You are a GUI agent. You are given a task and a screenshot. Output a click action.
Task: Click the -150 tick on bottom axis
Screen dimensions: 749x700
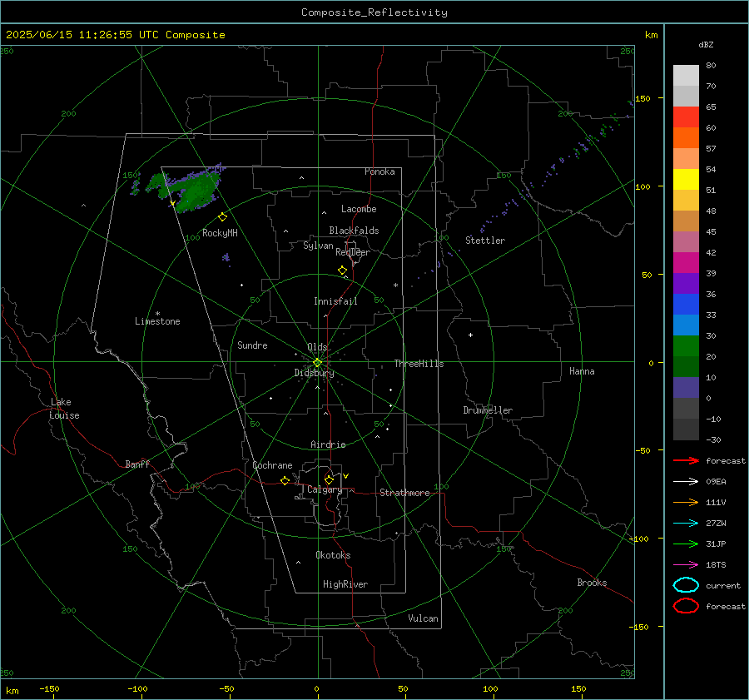[x=49, y=688]
